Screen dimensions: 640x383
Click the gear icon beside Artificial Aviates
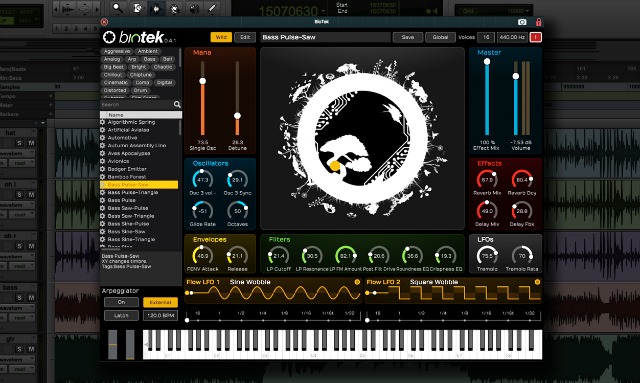[103, 130]
